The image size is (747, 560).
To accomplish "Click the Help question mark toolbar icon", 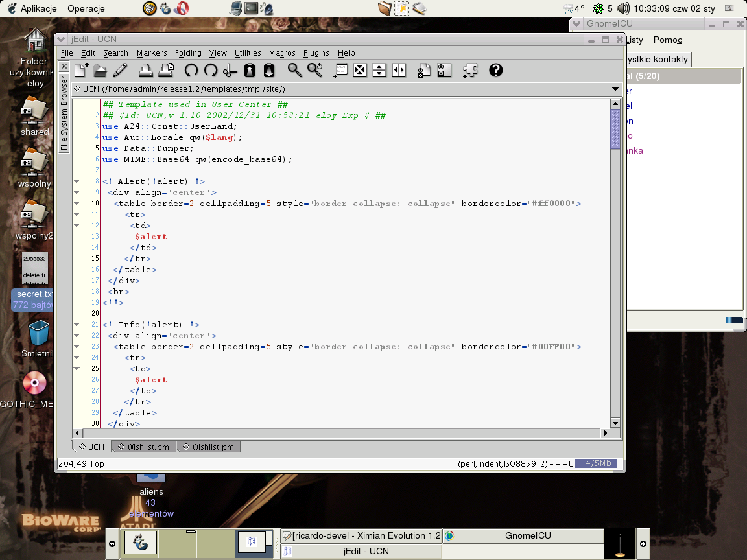I will (496, 70).
